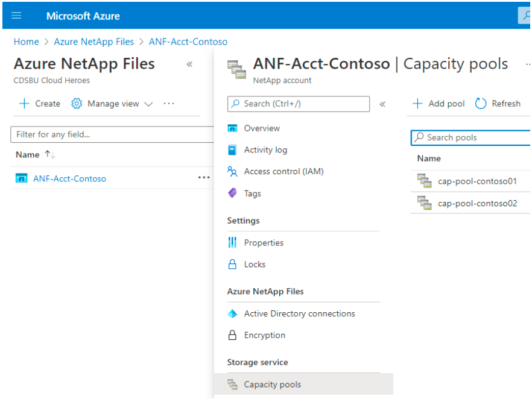Open Locks under Settings

click(x=255, y=265)
